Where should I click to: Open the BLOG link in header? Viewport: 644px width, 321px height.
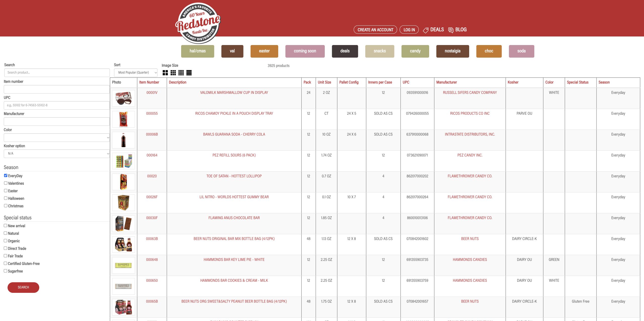(461, 30)
